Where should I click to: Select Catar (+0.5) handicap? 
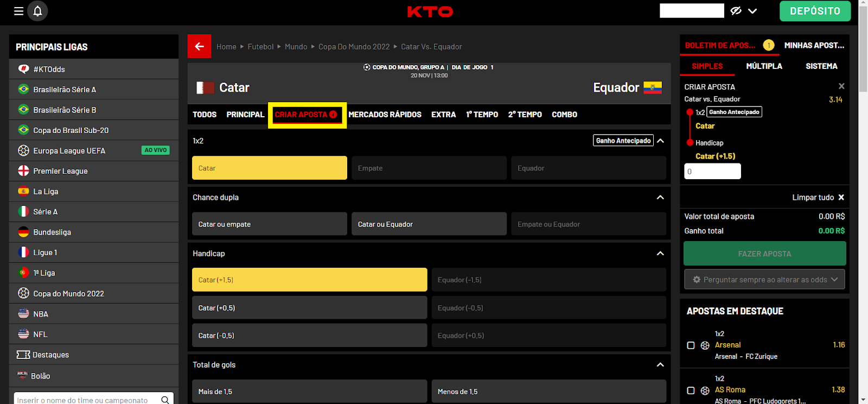point(310,307)
